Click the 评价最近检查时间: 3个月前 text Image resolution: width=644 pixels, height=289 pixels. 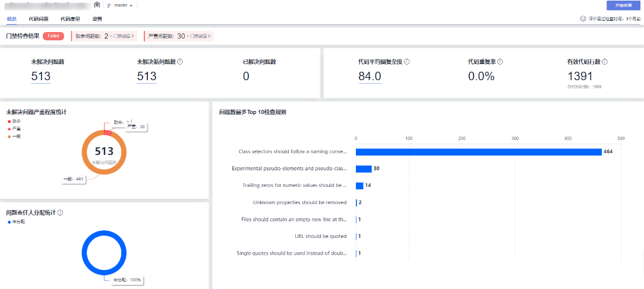coord(614,19)
